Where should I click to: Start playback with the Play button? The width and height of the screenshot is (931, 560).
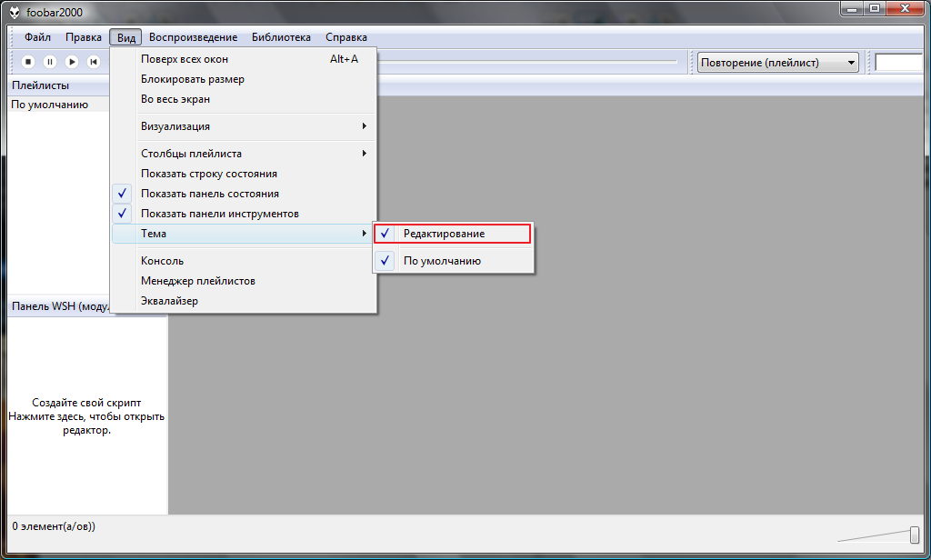[72, 62]
